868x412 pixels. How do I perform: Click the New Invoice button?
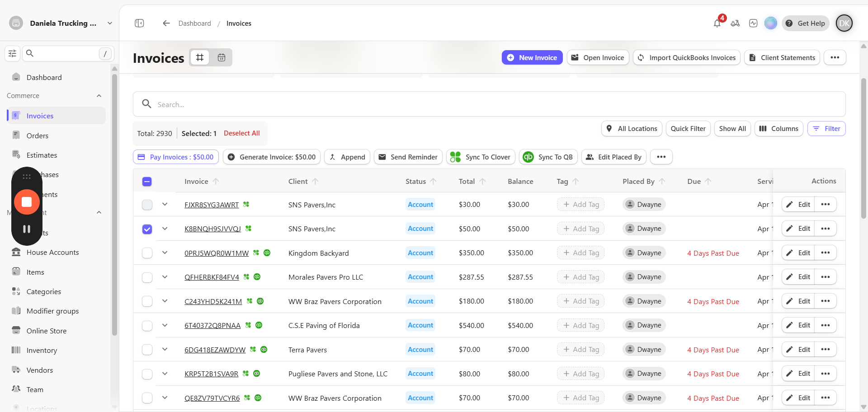tap(532, 57)
